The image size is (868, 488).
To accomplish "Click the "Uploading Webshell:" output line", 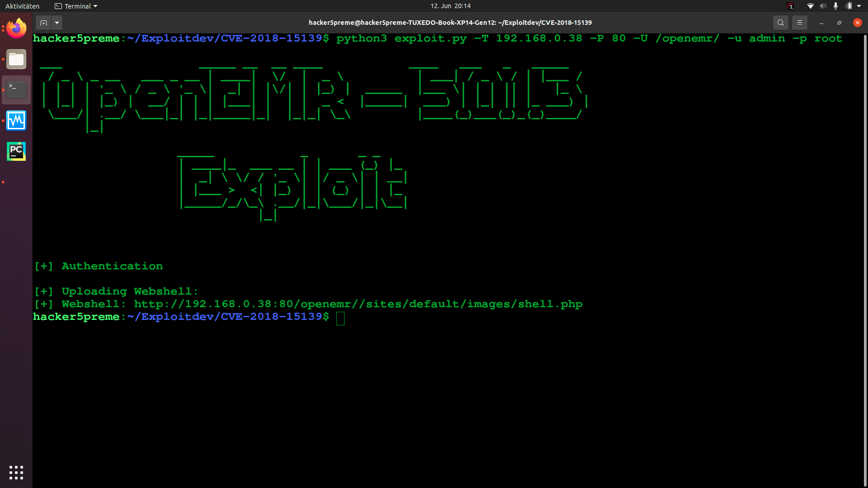I will point(130,291).
